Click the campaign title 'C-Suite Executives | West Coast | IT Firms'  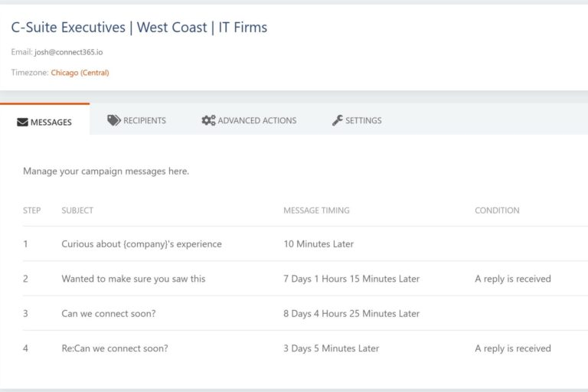point(139,28)
